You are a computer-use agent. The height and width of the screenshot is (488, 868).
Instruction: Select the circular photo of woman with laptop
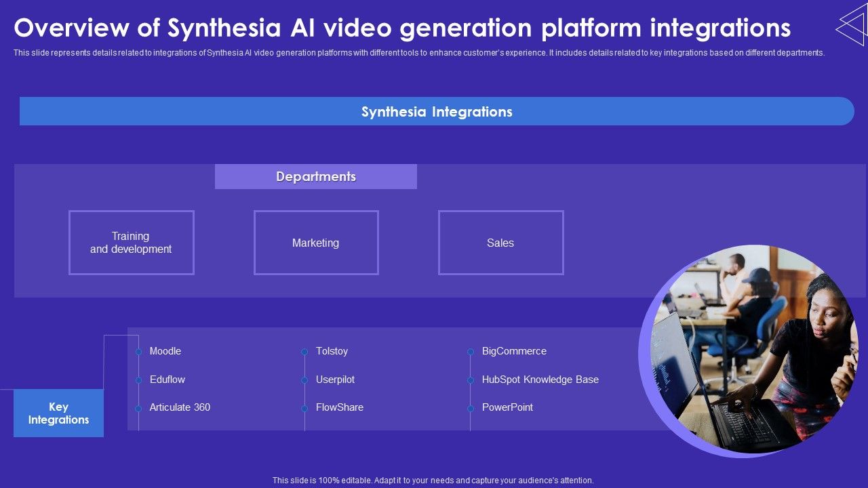click(x=753, y=350)
